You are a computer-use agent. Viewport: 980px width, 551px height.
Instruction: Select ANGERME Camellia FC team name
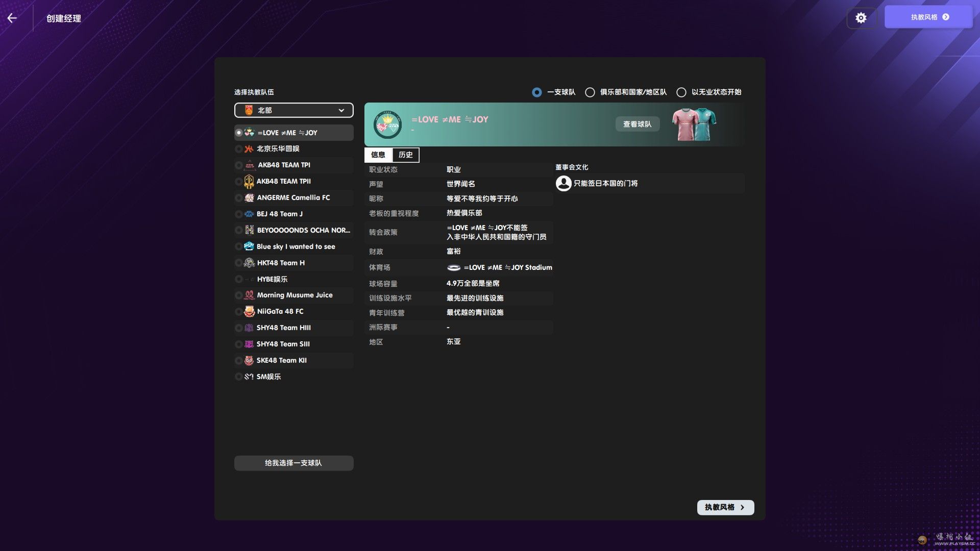293,198
